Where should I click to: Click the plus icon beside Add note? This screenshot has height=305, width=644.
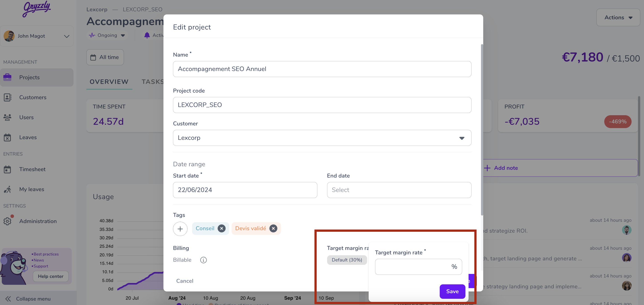487,168
